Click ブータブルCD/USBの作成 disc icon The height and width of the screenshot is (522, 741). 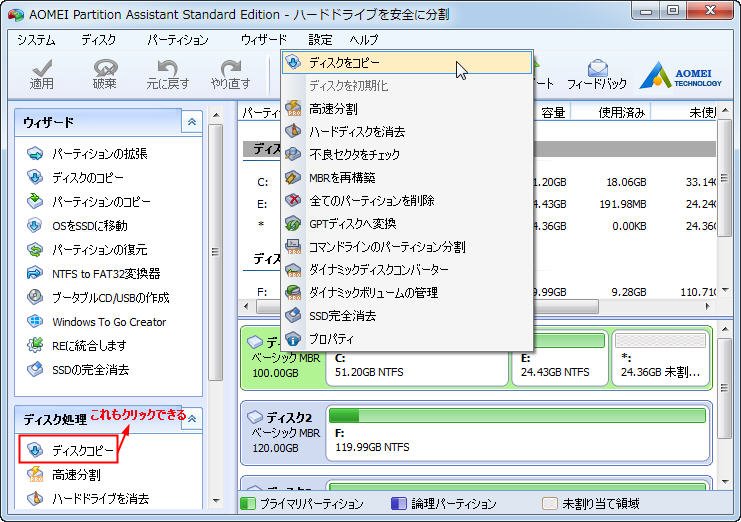coord(35,297)
